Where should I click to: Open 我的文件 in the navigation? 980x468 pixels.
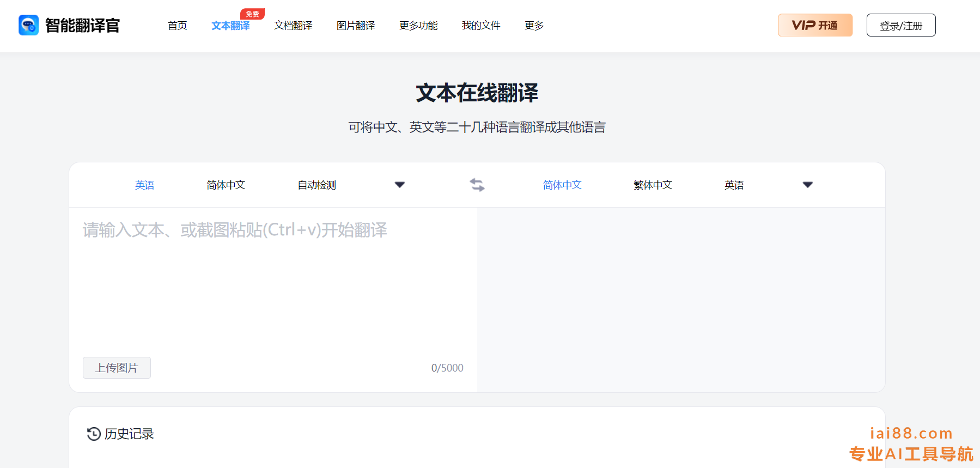tap(481, 26)
